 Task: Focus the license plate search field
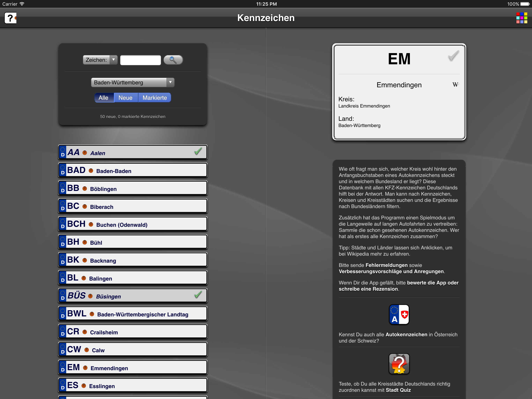140,60
